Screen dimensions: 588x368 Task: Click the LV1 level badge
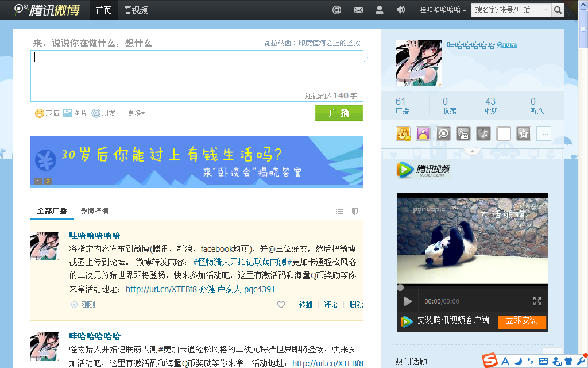[x=507, y=45]
